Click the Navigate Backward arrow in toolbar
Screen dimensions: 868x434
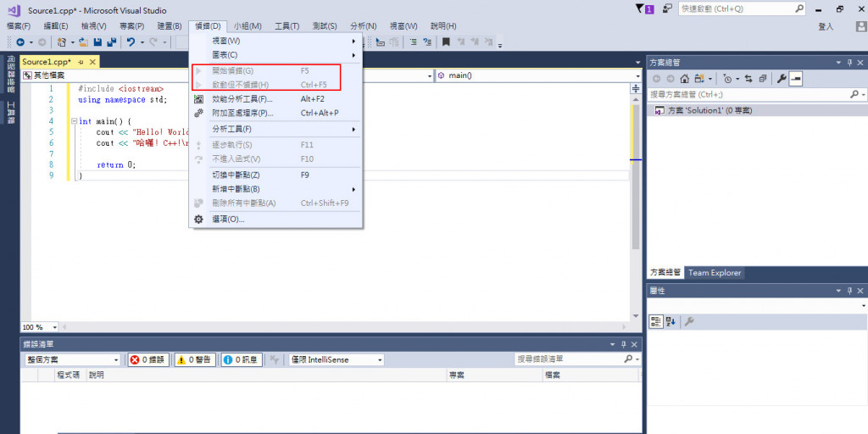pos(20,42)
